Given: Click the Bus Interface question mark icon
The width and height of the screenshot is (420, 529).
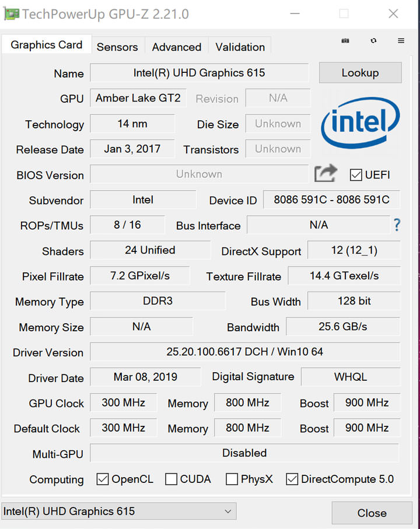Looking at the screenshot, I should pos(397,225).
